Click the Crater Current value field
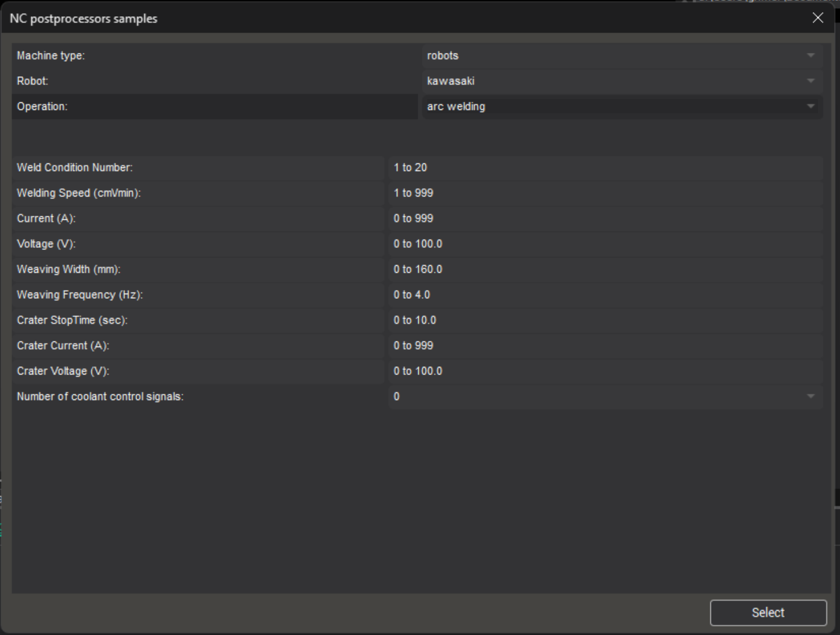Viewport: 840px width, 635px height. point(605,346)
